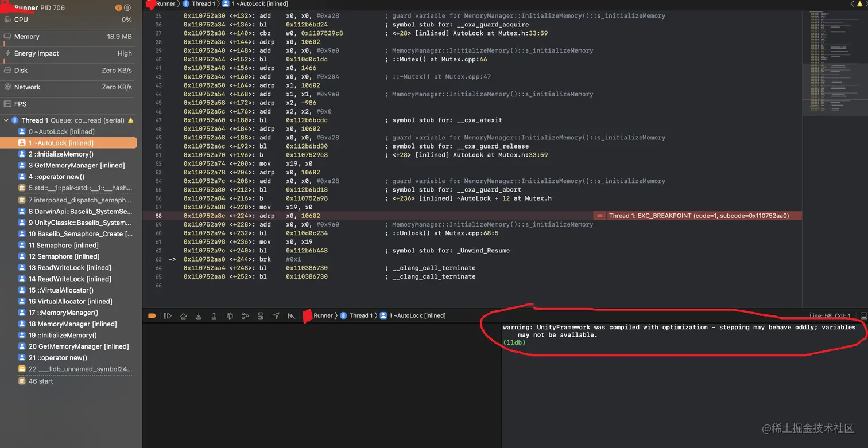The height and width of the screenshot is (448, 868).
Task: Click the EXC_BREAKPOINT error annotation
Action: (x=698, y=216)
